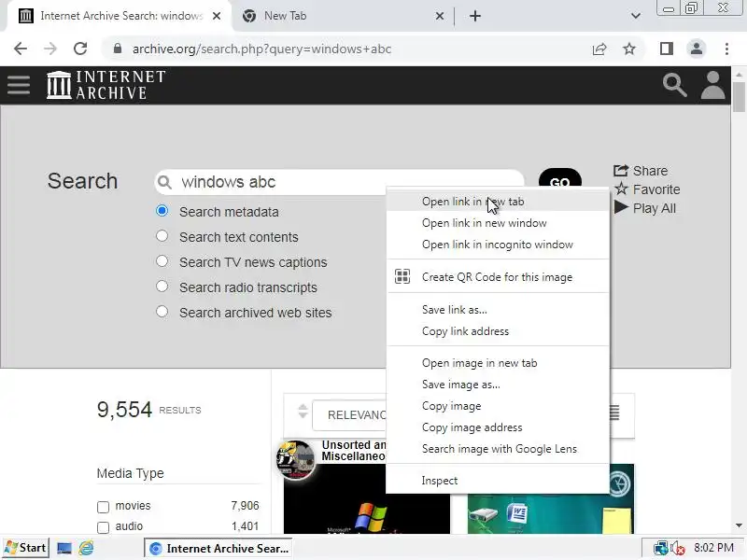Choose Open image in new tab
The image size is (747, 560).
tap(498, 363)
